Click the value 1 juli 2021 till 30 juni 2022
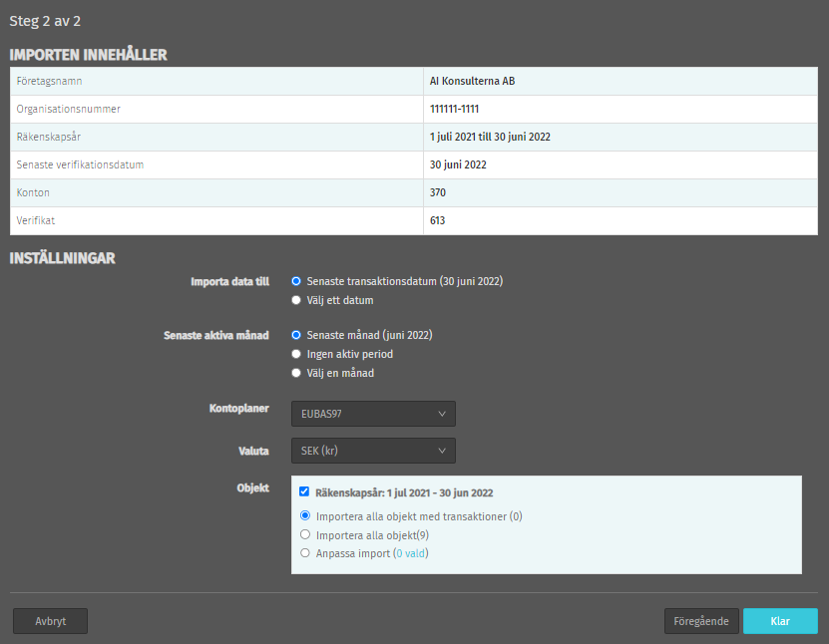The width and height of the screenshot is (829, 644). click(490, 137)
